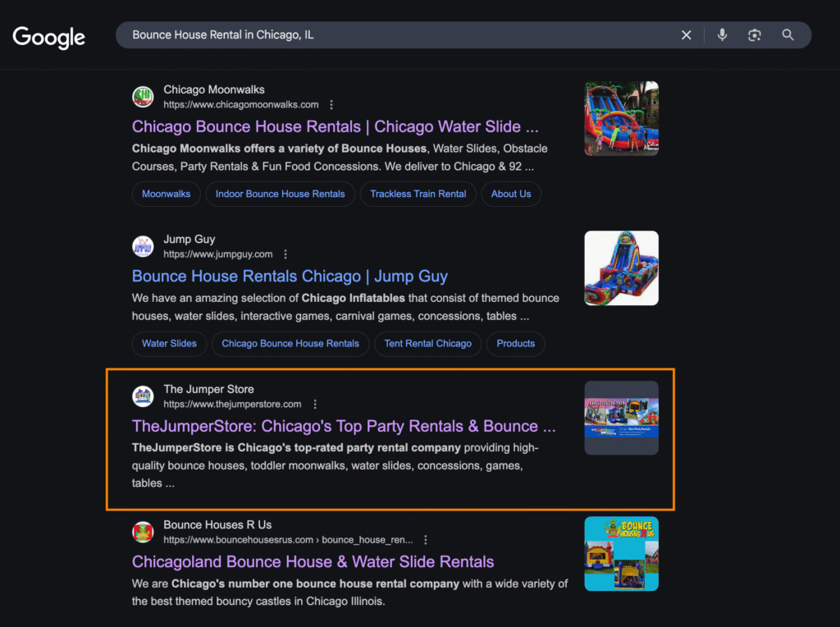Open more options for The Jumper Store result
This screenshot has height=627, width=840.
[x=315, y=404]
